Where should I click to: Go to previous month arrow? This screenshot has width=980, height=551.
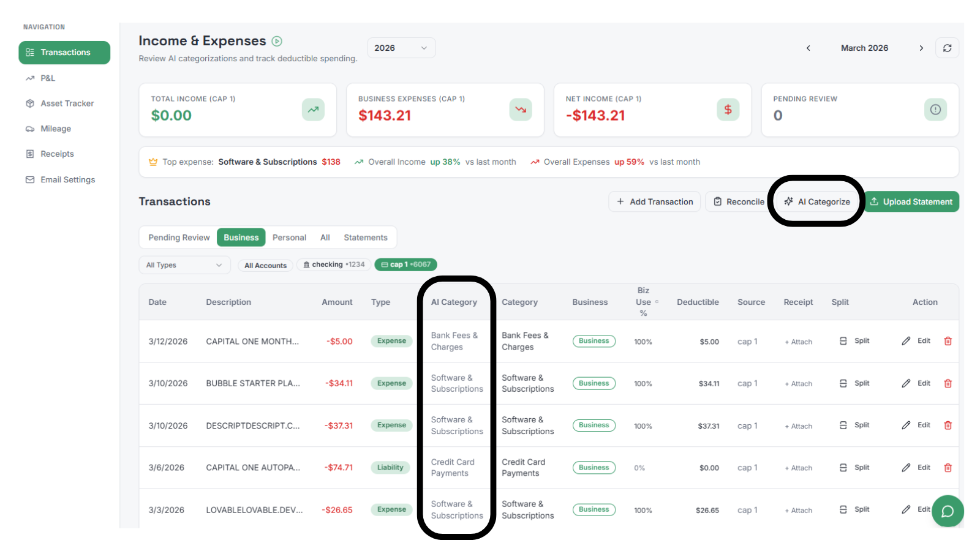808,48
